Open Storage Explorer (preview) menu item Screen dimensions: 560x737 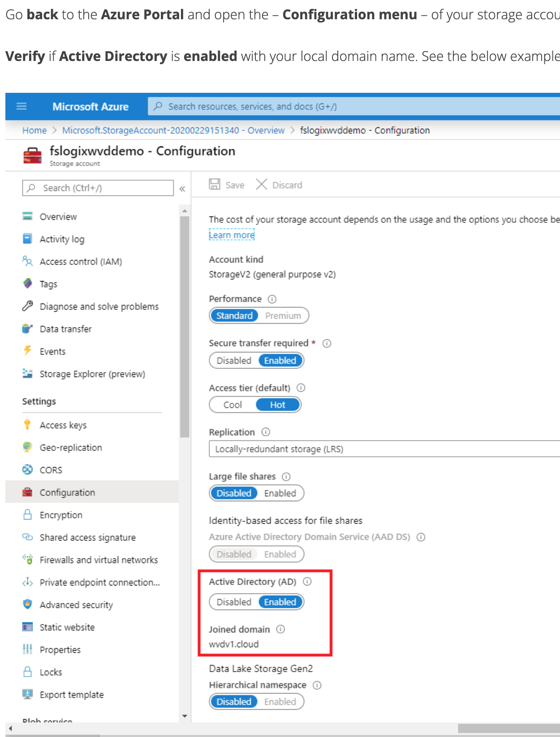point(92,374)
